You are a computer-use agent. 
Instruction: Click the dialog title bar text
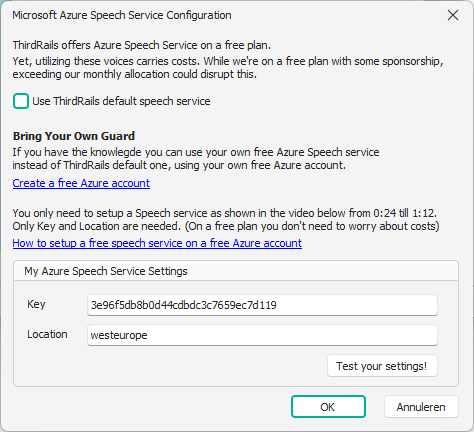pyautogui.click(x=122, y=15)
